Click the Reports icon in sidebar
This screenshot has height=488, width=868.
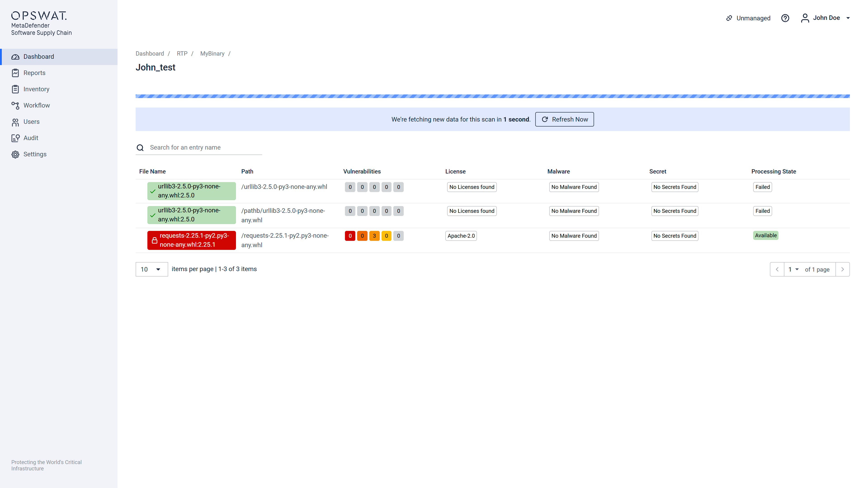click(15, 73)
